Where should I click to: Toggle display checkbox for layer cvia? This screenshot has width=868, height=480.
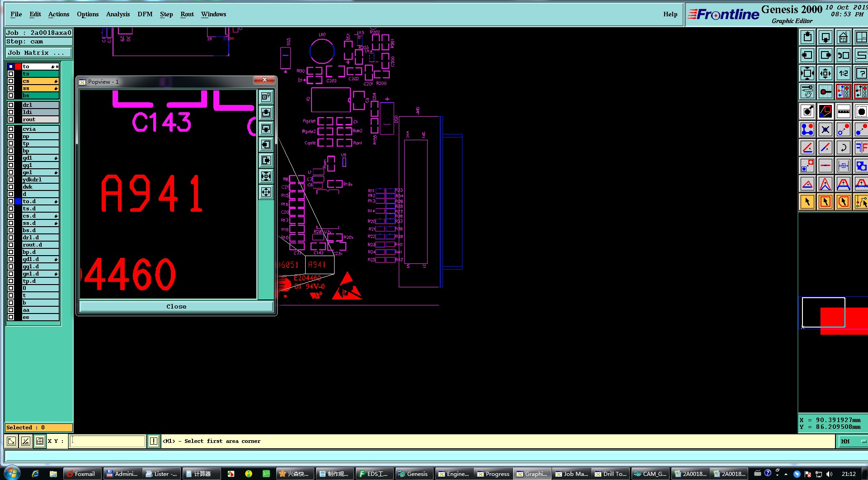tap(11, 129)
